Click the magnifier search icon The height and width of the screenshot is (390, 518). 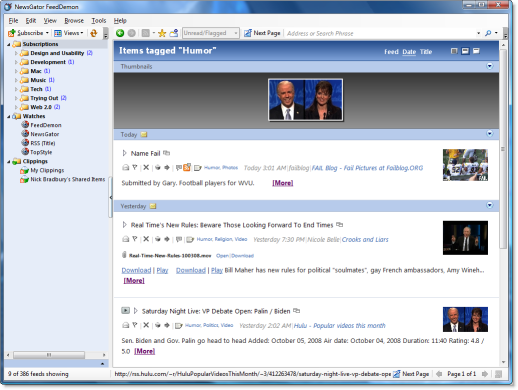pyautogui.click(x=488, y=33)
